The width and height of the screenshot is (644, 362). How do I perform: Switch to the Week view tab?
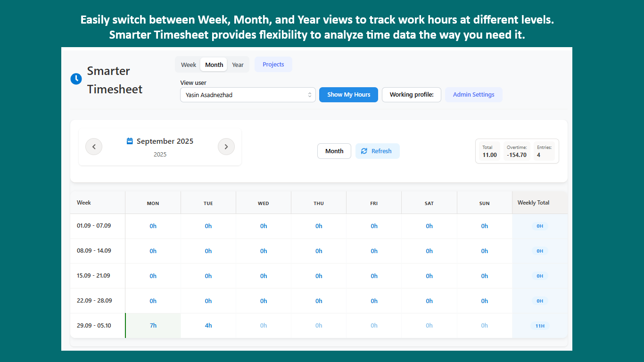tap(189, 65)
